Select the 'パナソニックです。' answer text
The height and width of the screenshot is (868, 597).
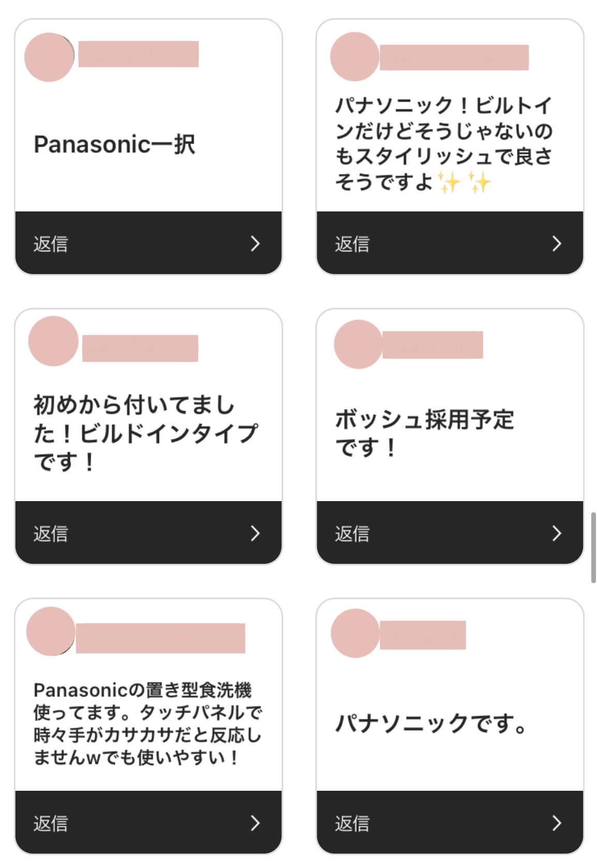coord(430,723)
